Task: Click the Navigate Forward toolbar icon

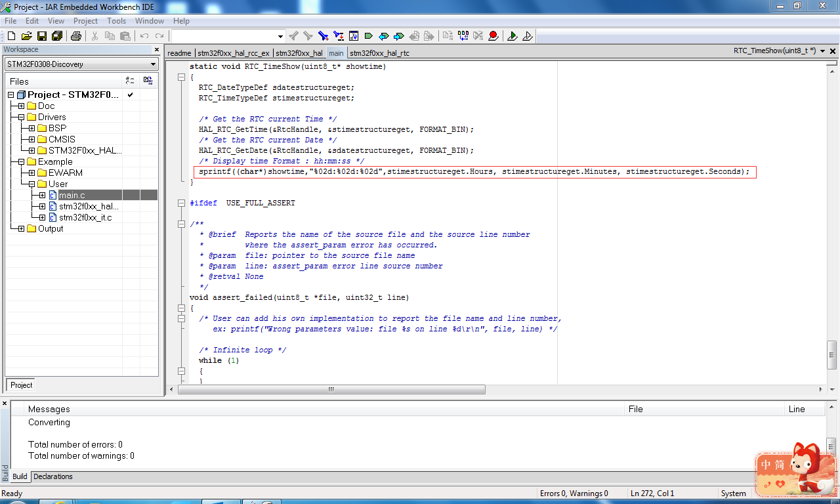Action: (x=429, y=36)
